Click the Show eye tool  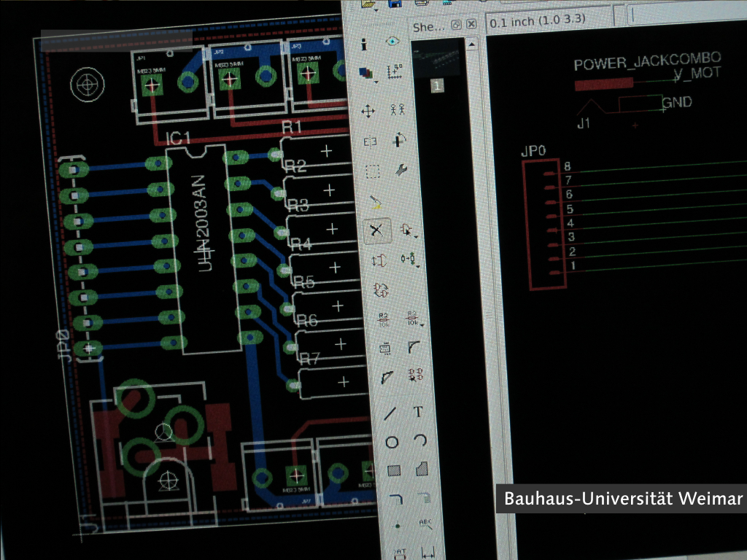tap(392, 42)
